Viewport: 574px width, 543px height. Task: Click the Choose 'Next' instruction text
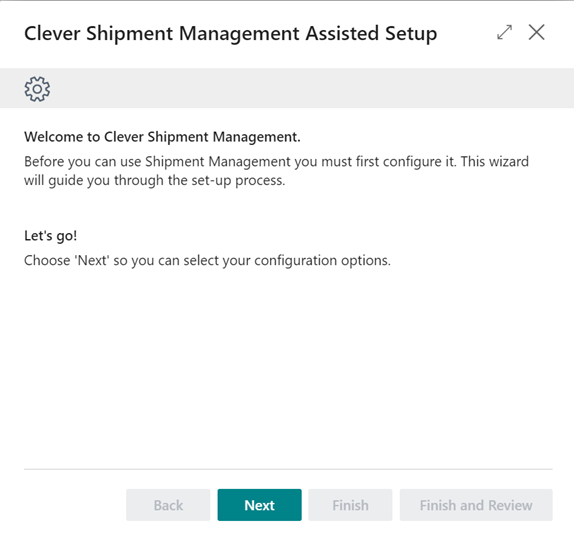[207, 261]
